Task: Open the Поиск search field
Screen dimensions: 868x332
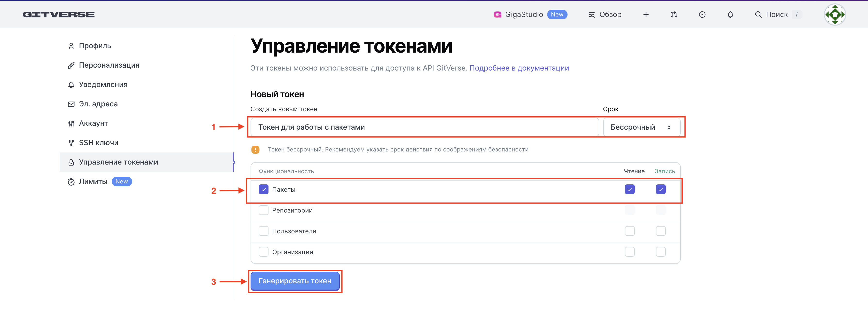Action: coord(776,15)
